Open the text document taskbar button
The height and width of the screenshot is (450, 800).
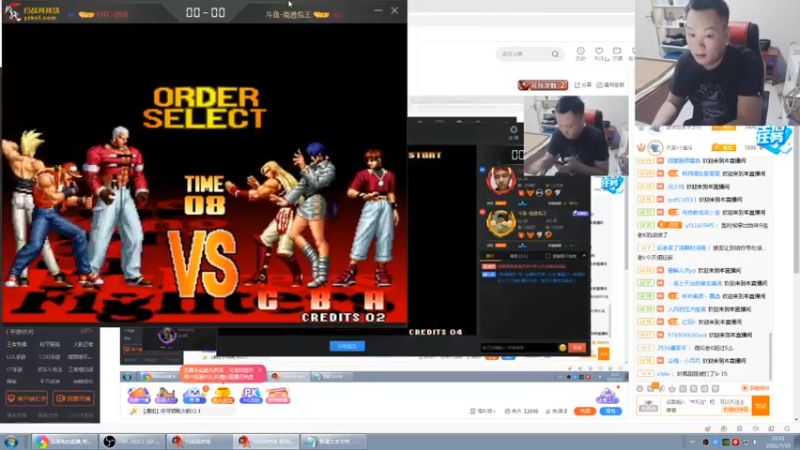click(x=334, y=441)
